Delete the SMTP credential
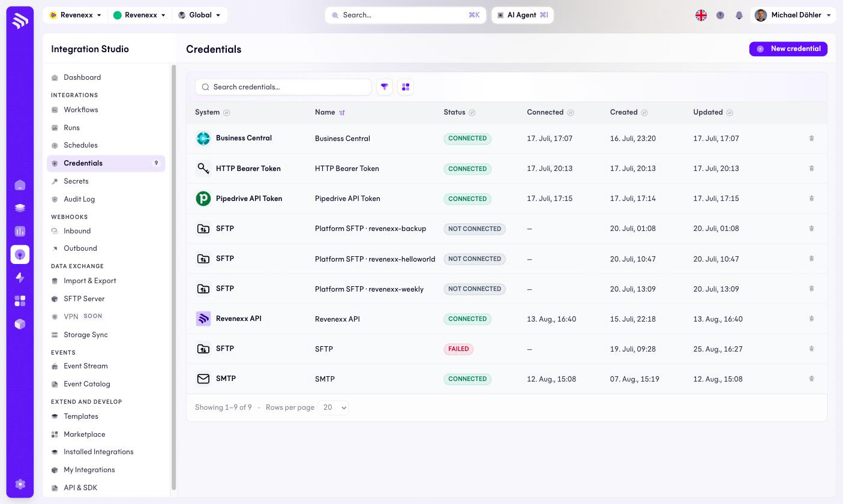843x504 pixels. [811, 379]
